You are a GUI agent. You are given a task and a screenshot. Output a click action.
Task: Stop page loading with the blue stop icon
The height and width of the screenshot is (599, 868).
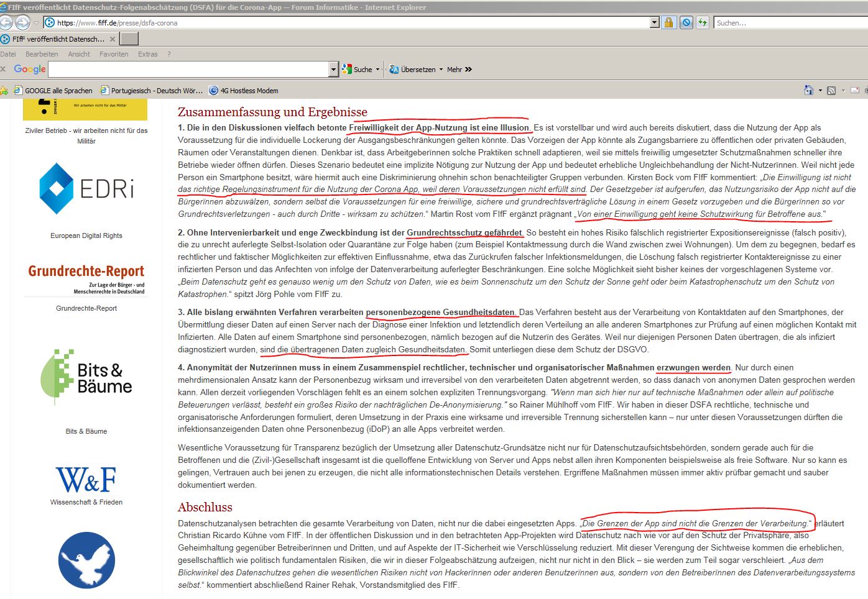[x=686, y=23]
